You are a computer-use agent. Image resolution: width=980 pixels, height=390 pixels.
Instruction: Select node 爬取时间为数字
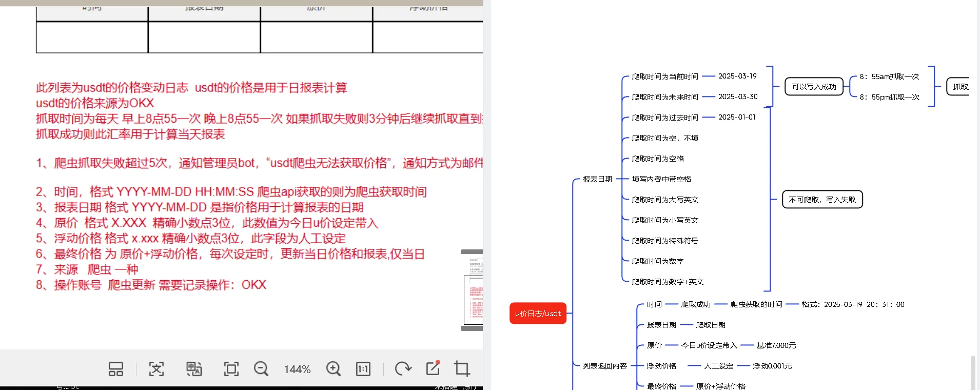658,261
